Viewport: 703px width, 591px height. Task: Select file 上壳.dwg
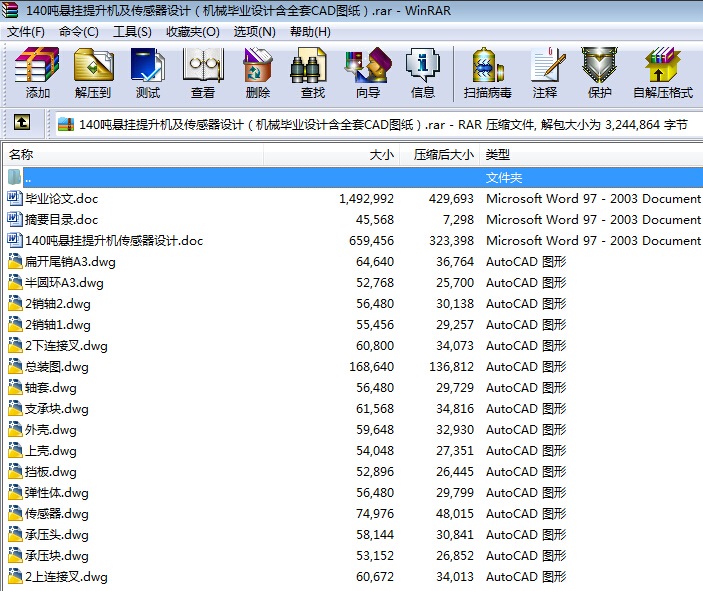[51, 451]
